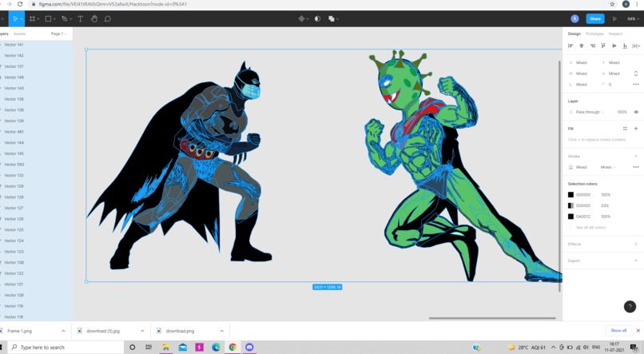
Task: Add an effect with plus icon
Action: point(636,244)
